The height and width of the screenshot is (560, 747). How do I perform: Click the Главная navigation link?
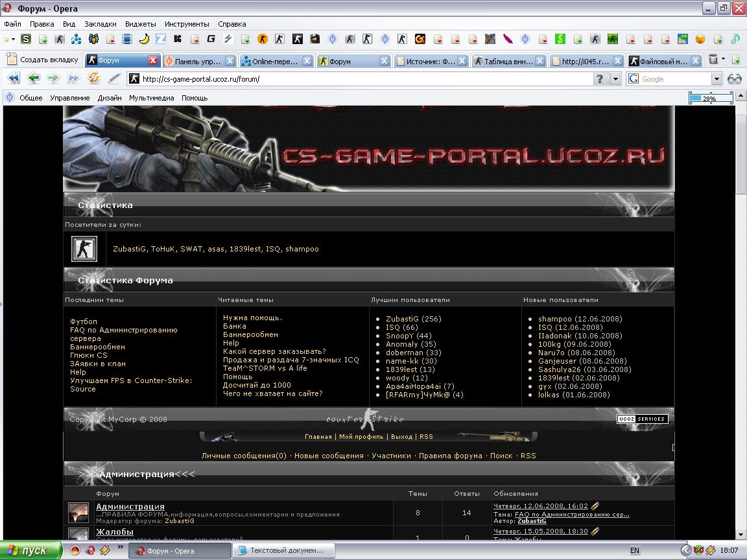(318, 437)
